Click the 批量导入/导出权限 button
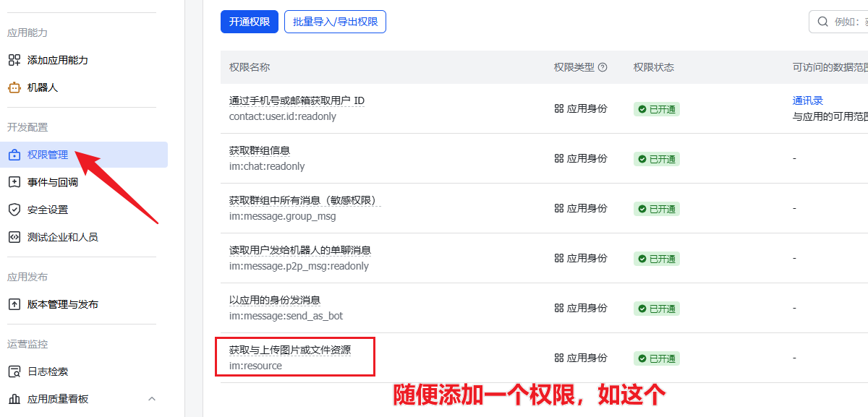 [335, 22]
